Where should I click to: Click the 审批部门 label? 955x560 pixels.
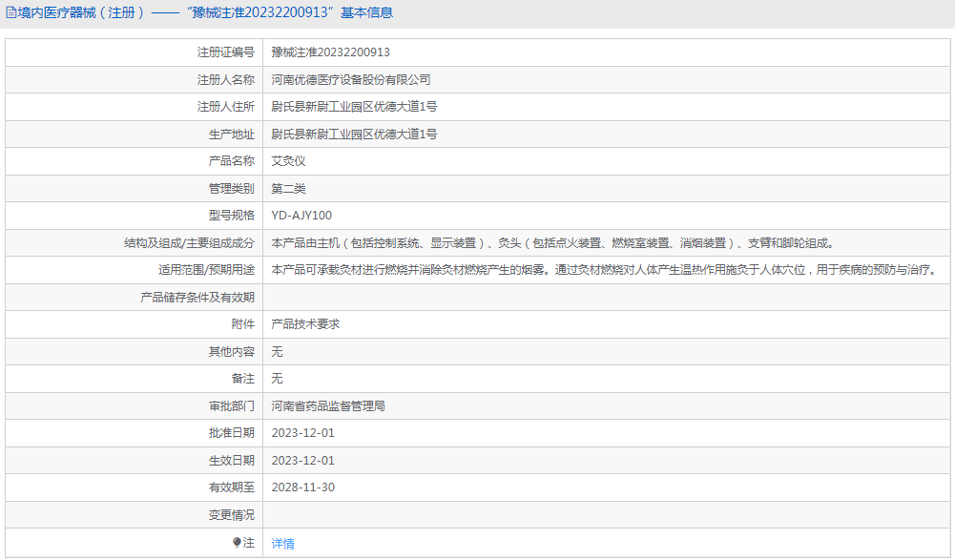click(x=232, y=405)
